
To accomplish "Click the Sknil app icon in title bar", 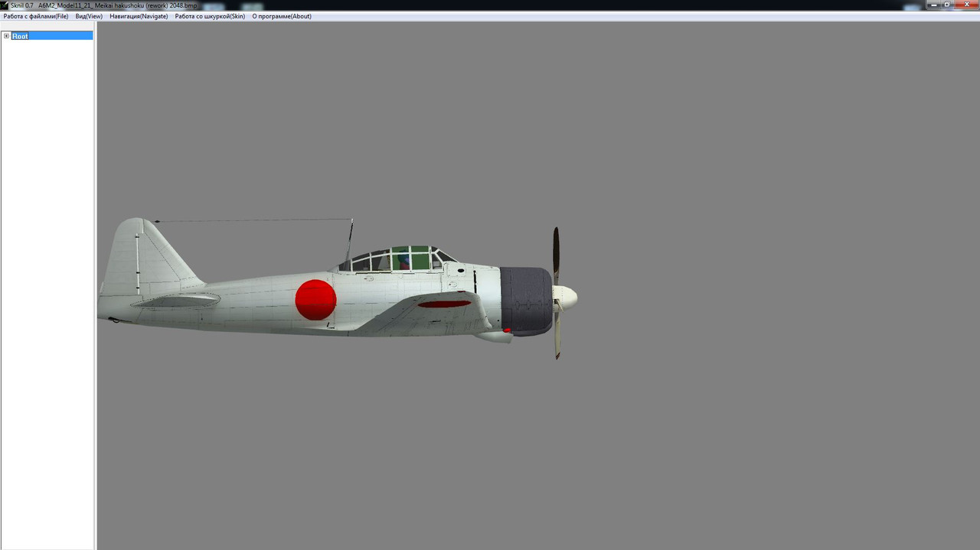I will [5, 5].
